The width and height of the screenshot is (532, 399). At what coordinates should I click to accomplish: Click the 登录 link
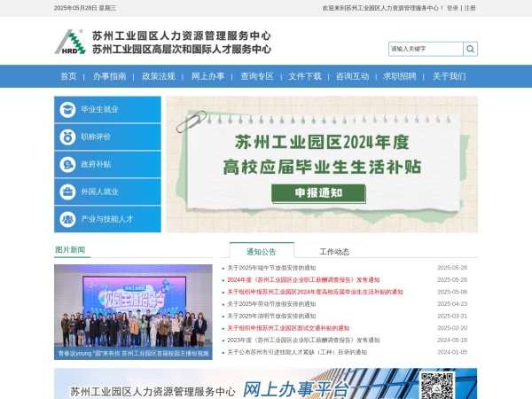452,8
